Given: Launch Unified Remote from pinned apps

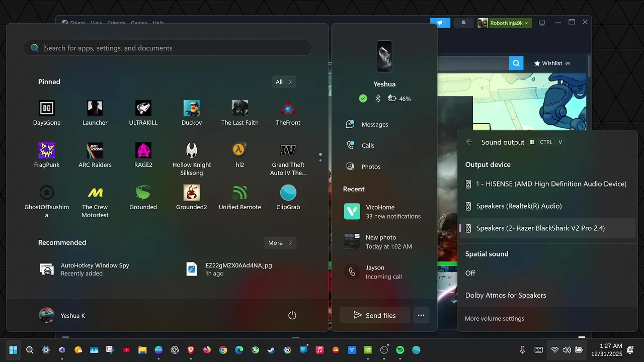Looking at the screenshot, I should click(240, 197).
